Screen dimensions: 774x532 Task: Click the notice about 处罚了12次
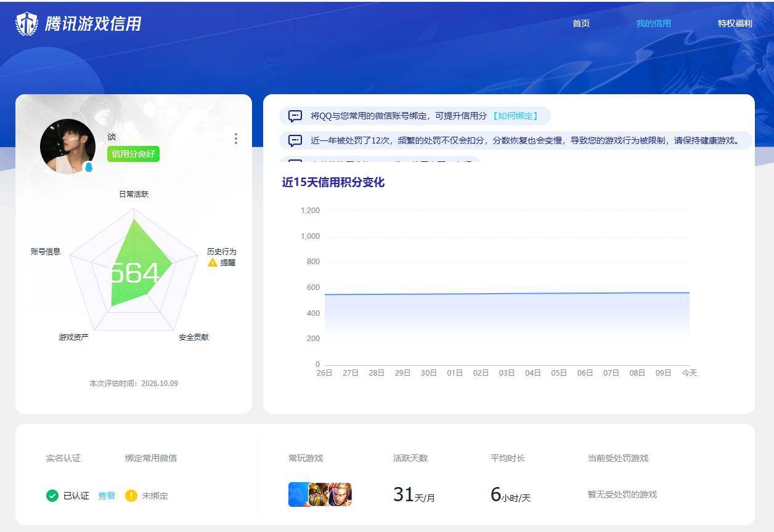525,140
